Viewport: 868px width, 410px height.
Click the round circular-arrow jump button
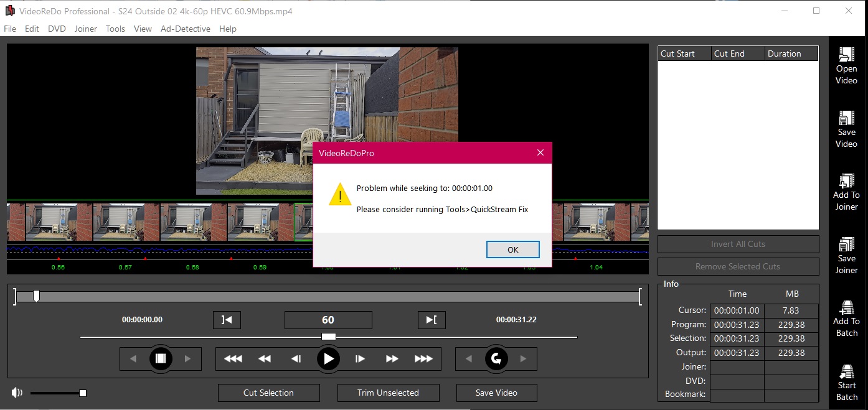496,359
